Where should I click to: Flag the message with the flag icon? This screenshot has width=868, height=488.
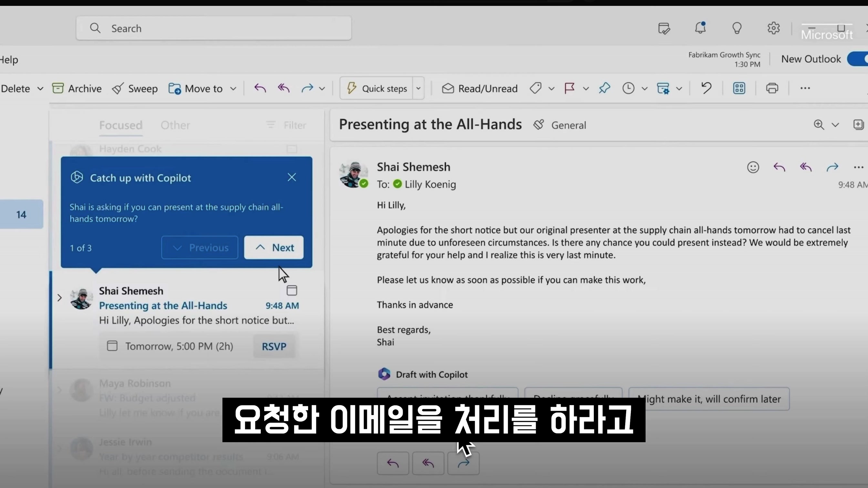point(569,88)
